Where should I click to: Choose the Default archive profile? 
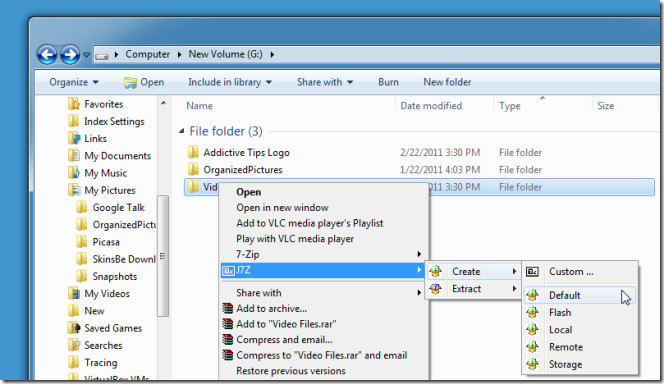pyautogui.click(x=580, y=295)
